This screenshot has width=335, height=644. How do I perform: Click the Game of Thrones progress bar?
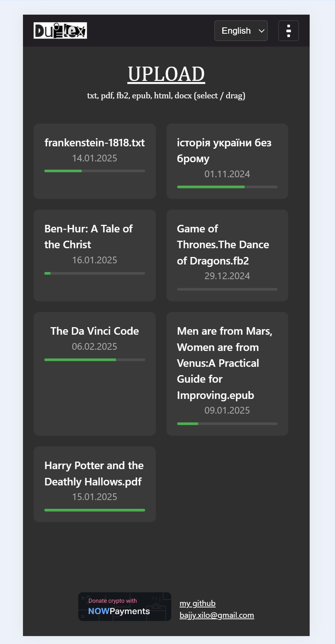(227, 289)
